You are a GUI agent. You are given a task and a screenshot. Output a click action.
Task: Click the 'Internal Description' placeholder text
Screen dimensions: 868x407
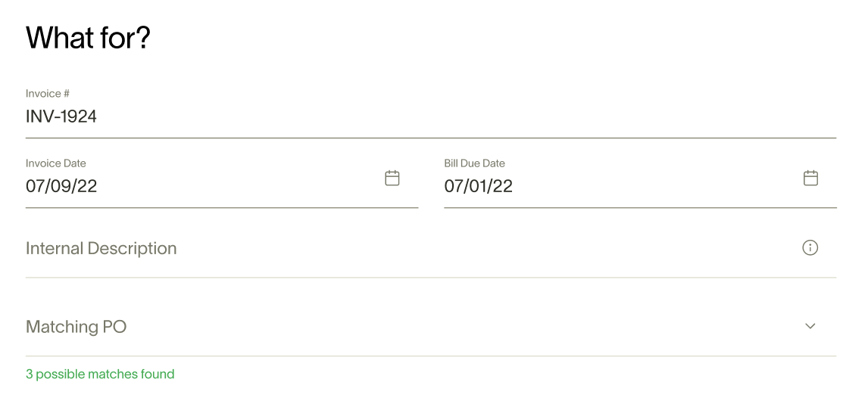pyautogui.click(x=101, y=248)
